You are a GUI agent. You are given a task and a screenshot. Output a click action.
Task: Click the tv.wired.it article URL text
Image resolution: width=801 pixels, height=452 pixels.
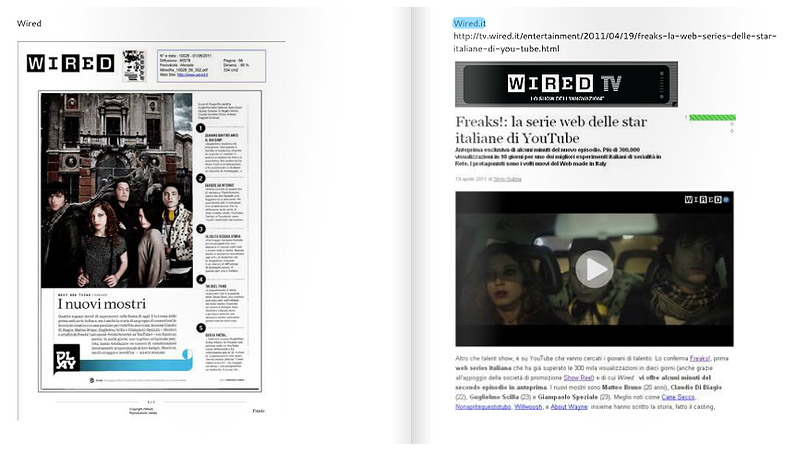[615, 42]
